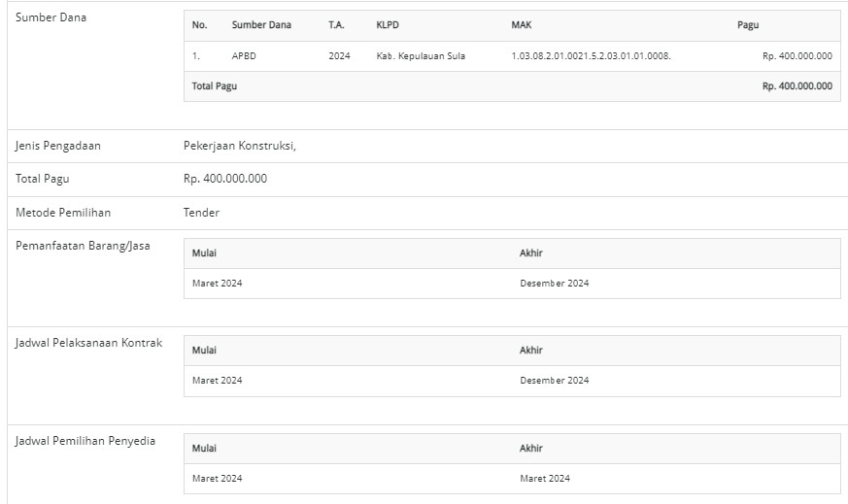The height and width of the screenshot is (504, 848).
Task: Select the APBD funding source cell
Action: point(244,56)
